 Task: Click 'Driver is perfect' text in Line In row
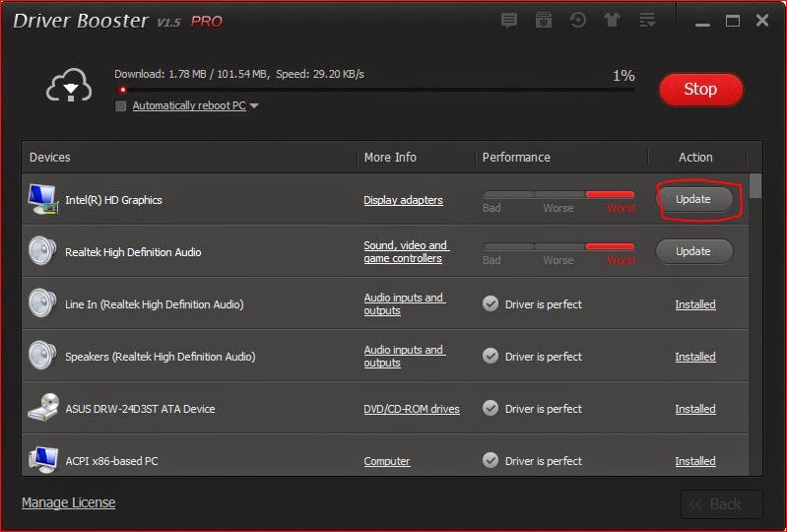click(543, 304)
